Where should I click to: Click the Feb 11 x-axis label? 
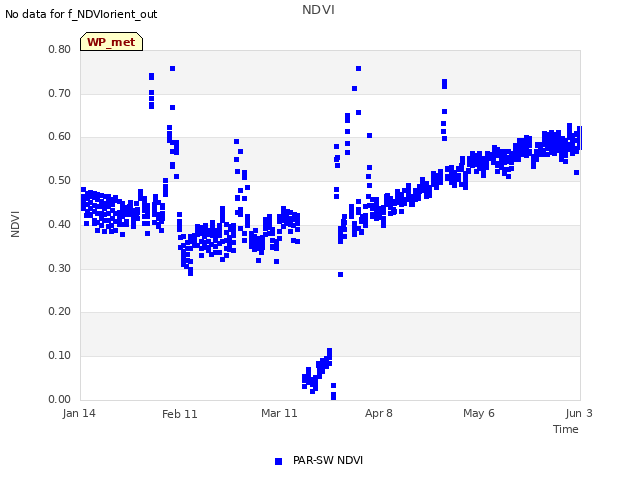coord(180,414)
